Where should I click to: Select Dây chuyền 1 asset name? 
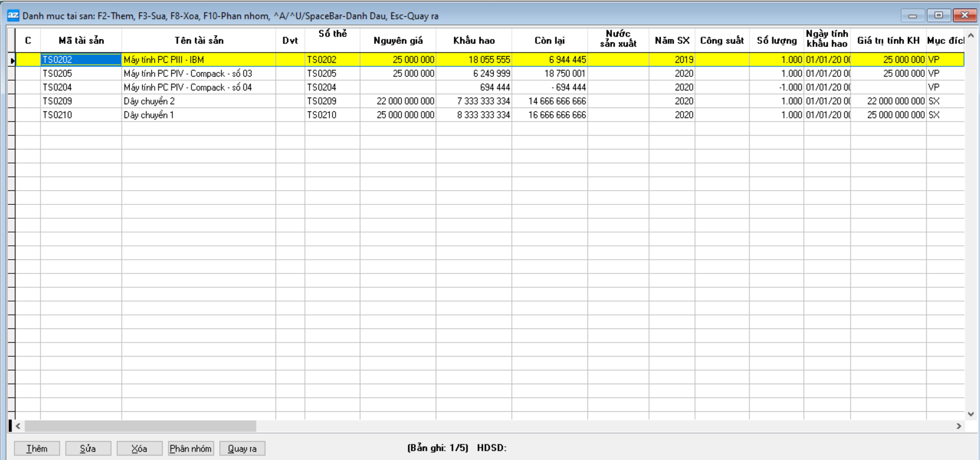click(149, 115)
